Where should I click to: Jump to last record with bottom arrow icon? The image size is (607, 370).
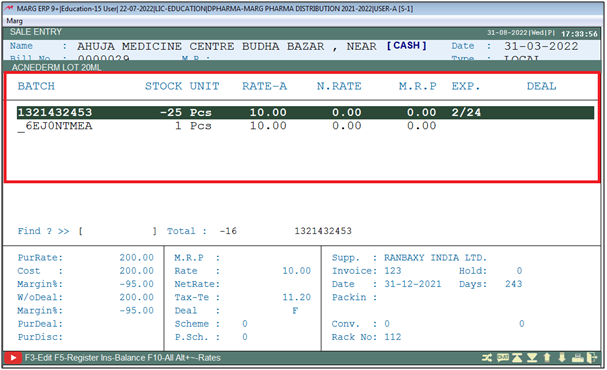coord(532,358)
